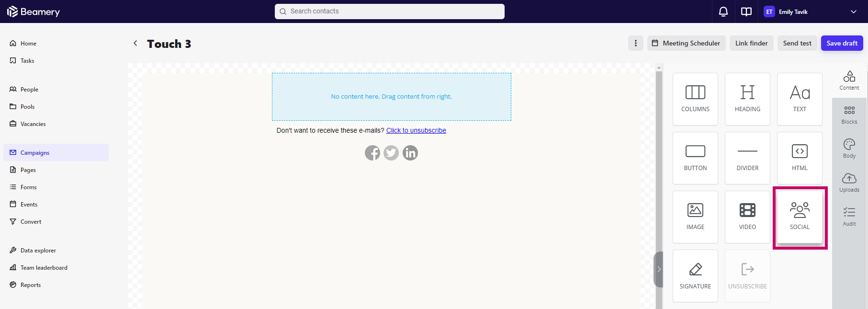Image resolution: width=868 pixels, height=309 pixels.
Task: Click the Search contacts field
Action: pyautogui.click(x=390, y=11)
